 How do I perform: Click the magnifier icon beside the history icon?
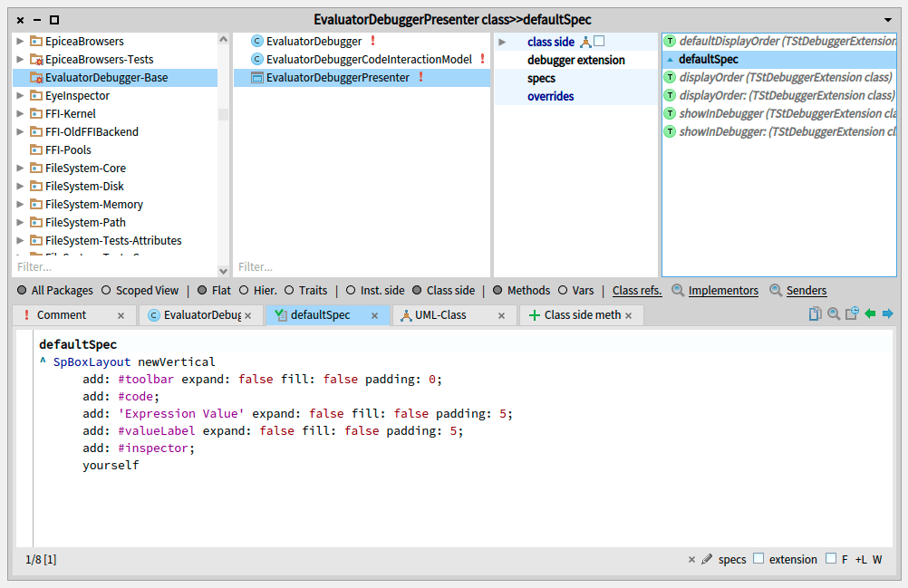point(834,314)
